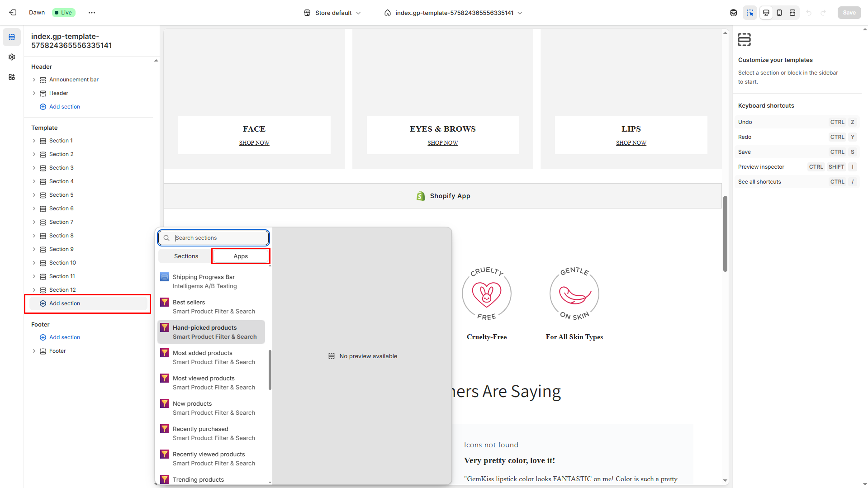Select Most viewed products app block
The width and height of the screenshot is (868, 488).
(211, 383)
